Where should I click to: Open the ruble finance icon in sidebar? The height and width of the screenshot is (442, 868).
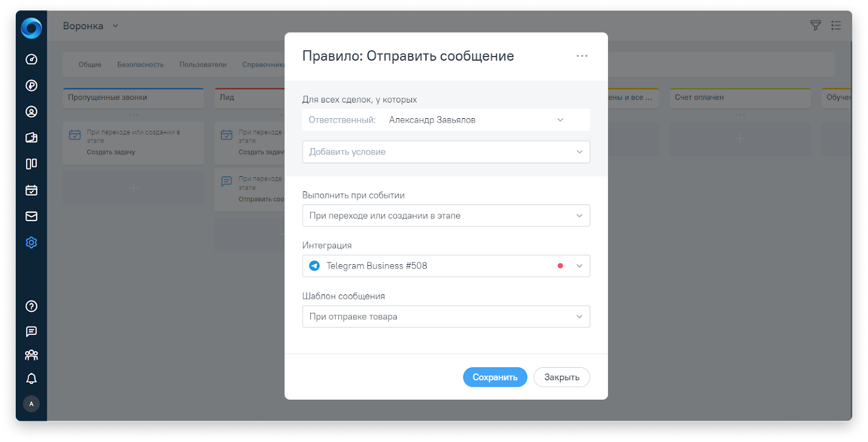[x=31, y=85]
